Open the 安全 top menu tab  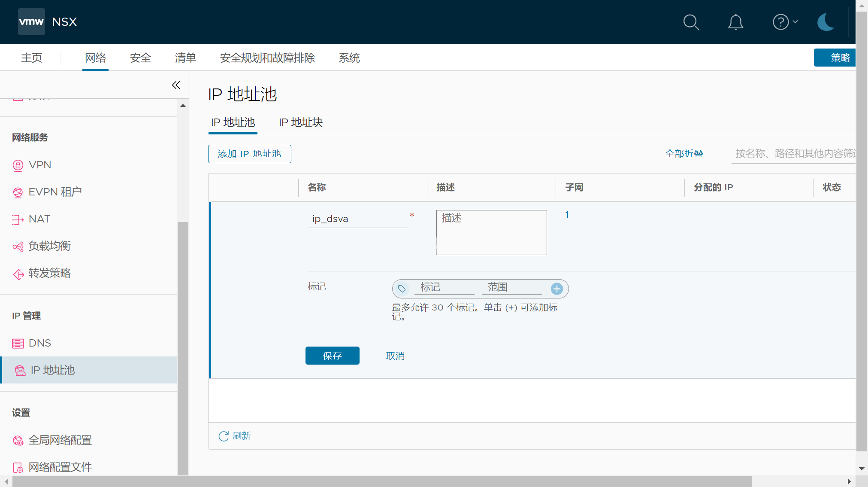coord(140,58)
